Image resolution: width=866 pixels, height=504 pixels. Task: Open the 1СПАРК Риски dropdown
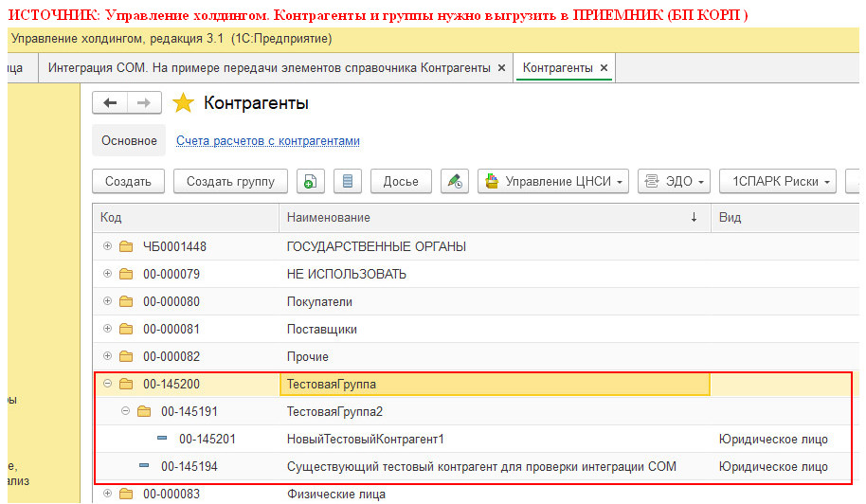pos(778,181)
